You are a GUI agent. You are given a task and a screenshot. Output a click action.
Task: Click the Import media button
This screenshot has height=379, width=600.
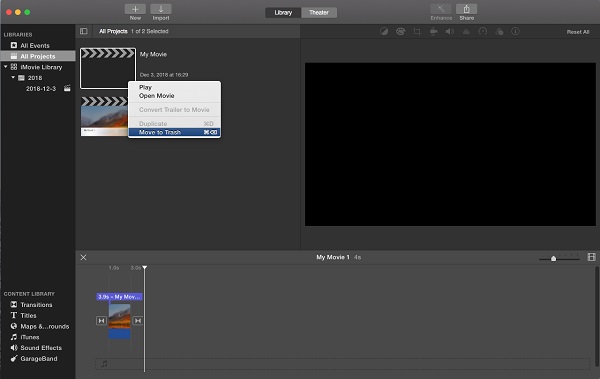tap(161, 9)
